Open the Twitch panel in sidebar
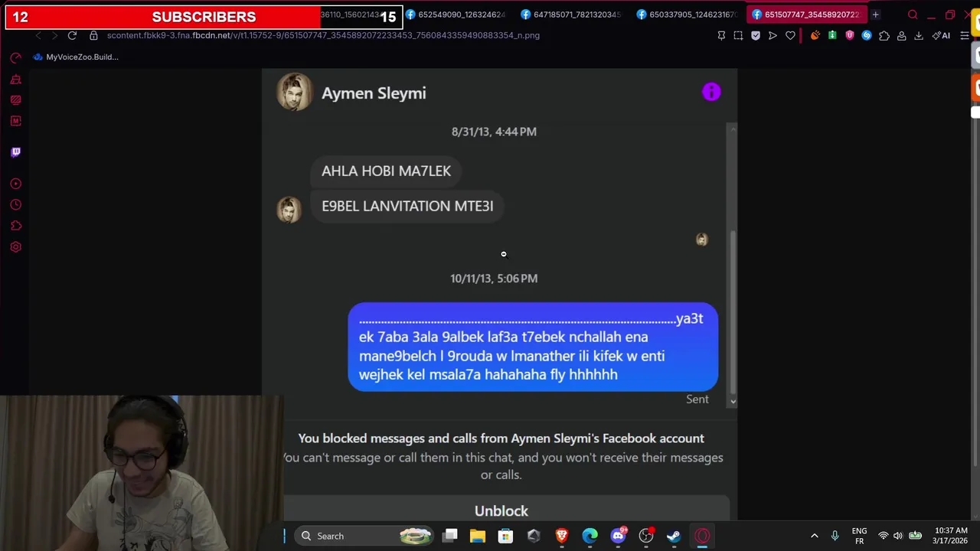Image resolution: width=980 pixels, height=551 pixels. 15,152
